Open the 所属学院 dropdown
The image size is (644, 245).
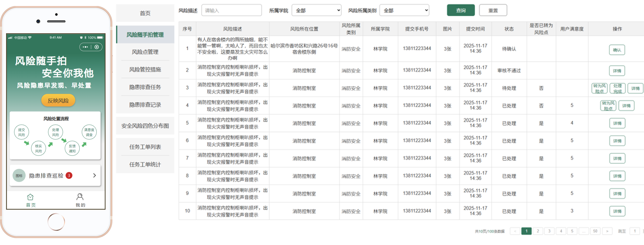click(x=316, y=10)
